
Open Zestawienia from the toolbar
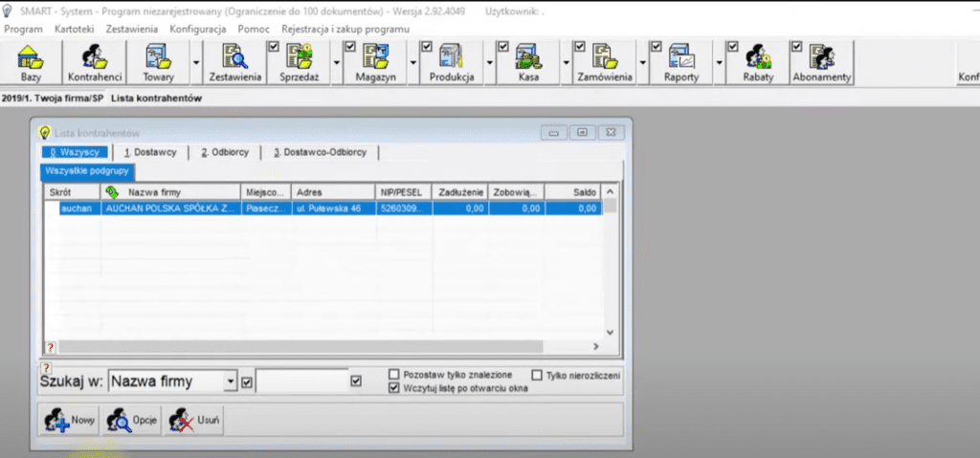pyautogui.click(x=234, y=63)
